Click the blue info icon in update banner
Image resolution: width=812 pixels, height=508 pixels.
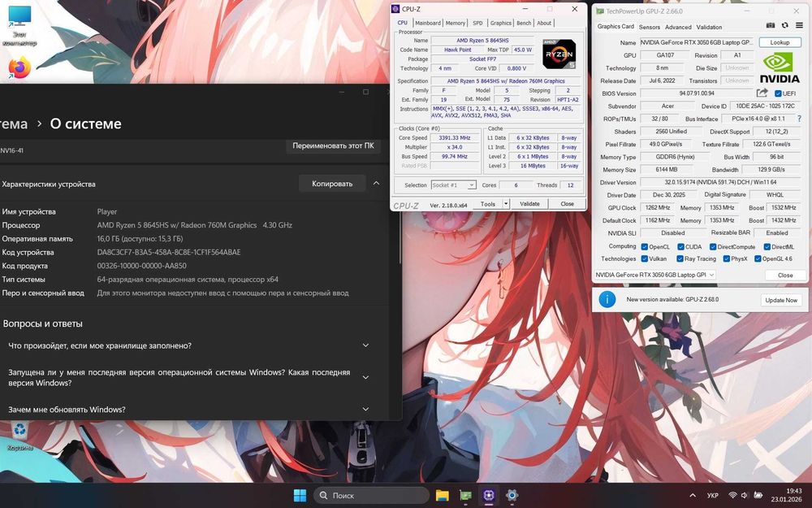(x=607, y=299)
